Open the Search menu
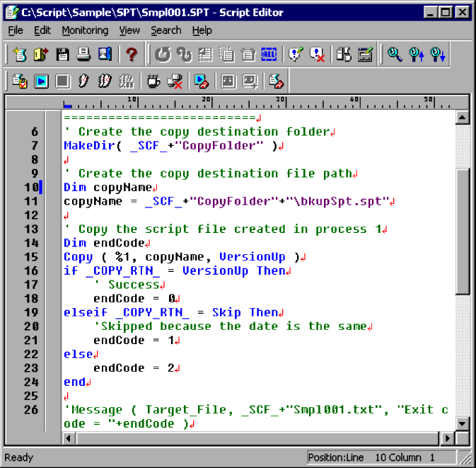Viewport: 476px width, 468px height. pos(166,30)
